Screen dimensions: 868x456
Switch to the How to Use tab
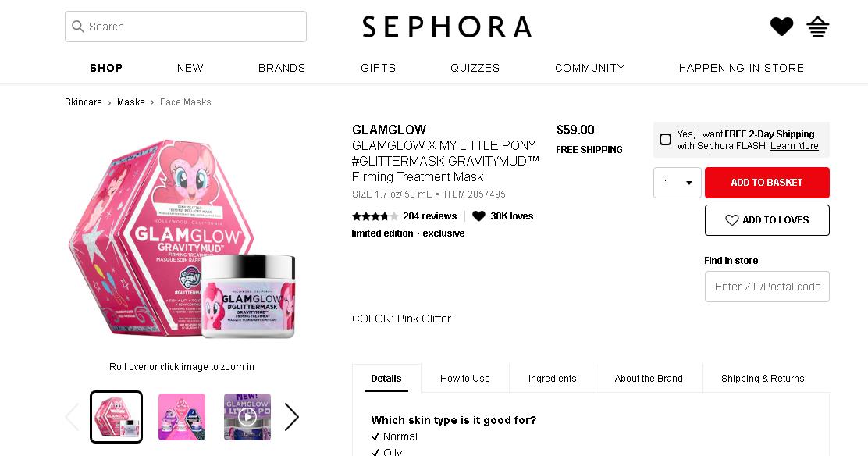[x=464, y=379]
